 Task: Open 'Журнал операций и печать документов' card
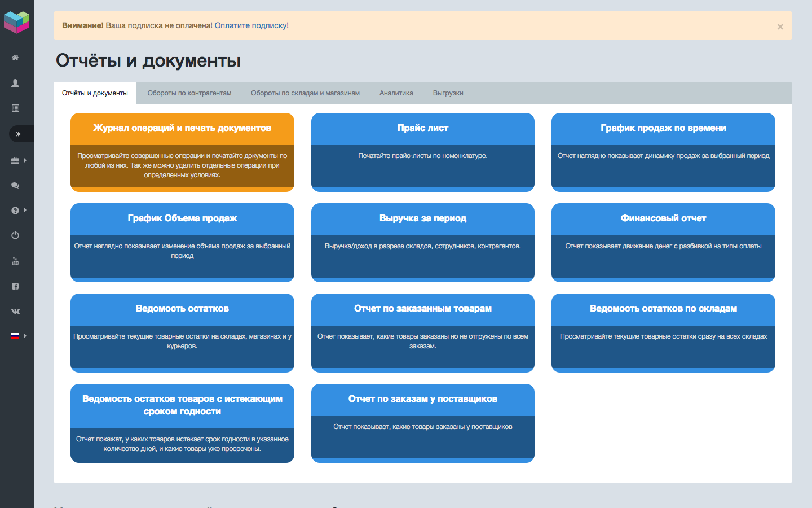pos(182,152)
